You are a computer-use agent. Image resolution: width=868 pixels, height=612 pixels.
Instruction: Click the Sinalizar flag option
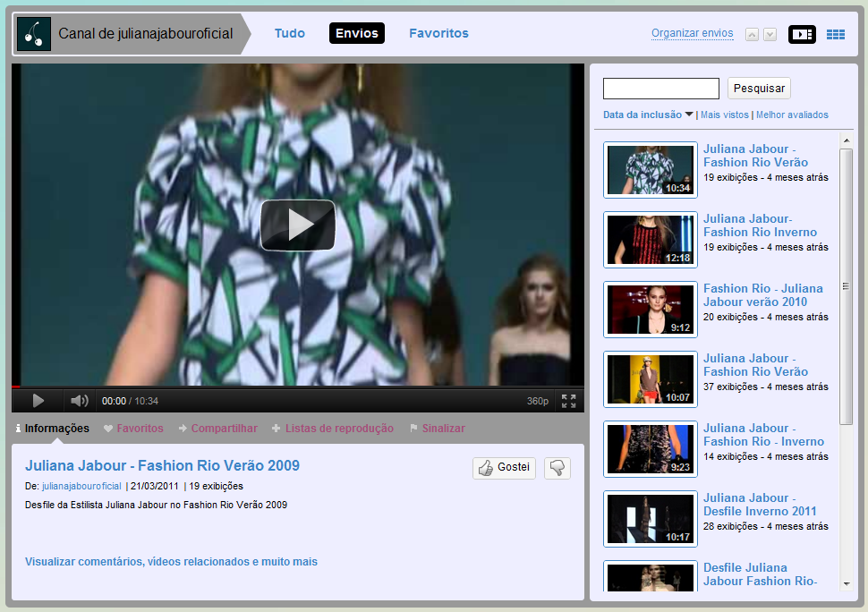coord(438,429)
